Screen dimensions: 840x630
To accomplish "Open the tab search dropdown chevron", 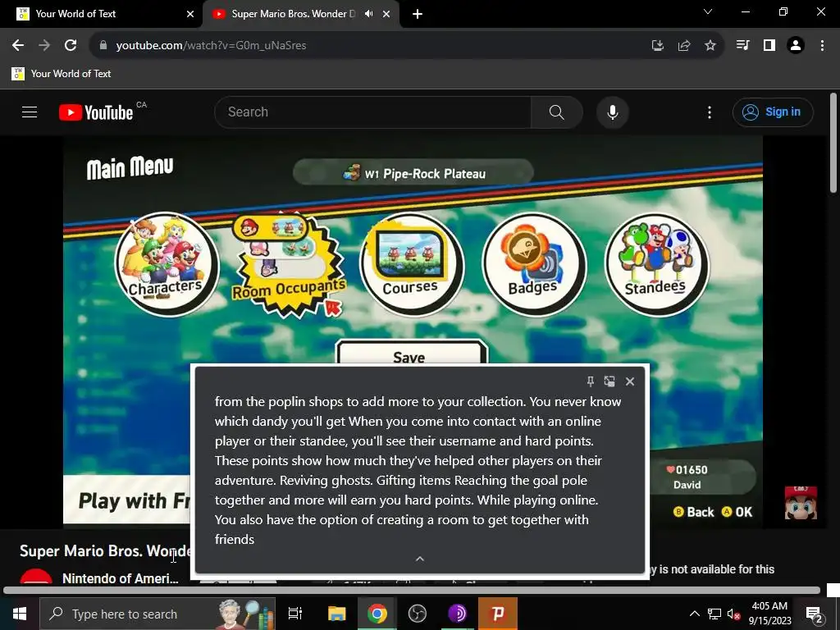I will pyautogui.click(x=708, y=11).
